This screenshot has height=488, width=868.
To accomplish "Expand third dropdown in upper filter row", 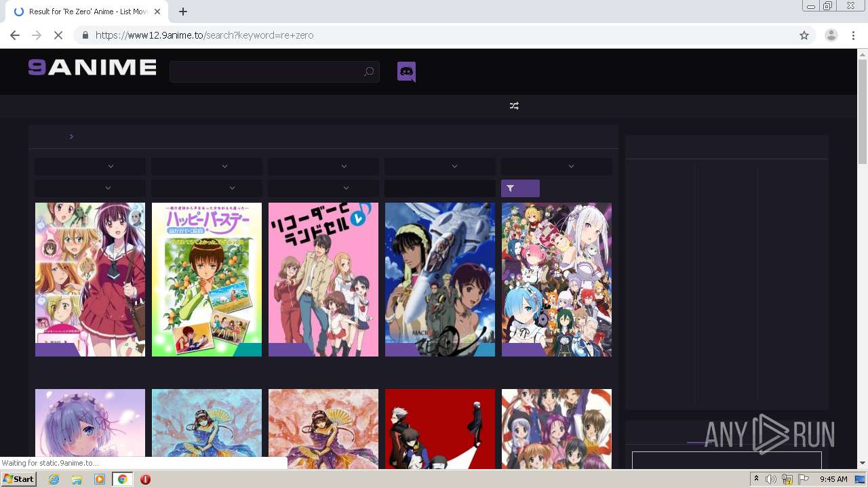I will point(323,166).
